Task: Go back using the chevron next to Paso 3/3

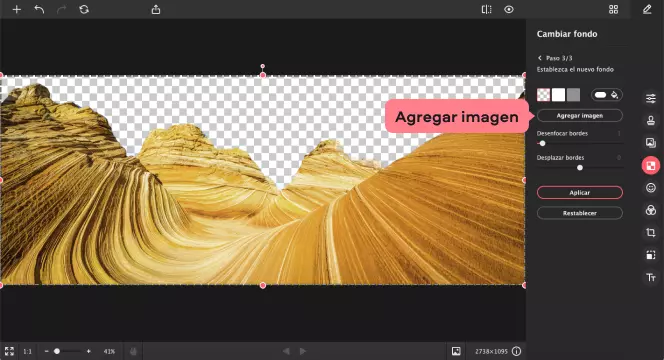Action: pos(540,58)
